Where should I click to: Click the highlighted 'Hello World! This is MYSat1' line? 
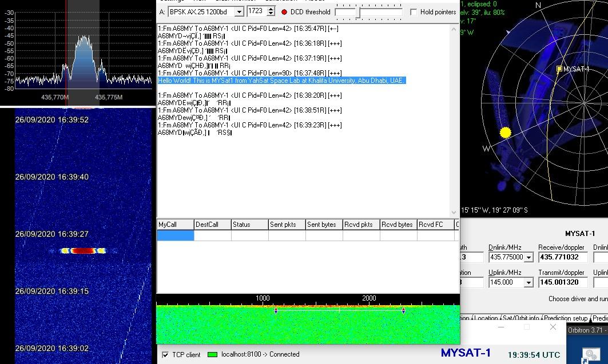click(281, 81)
